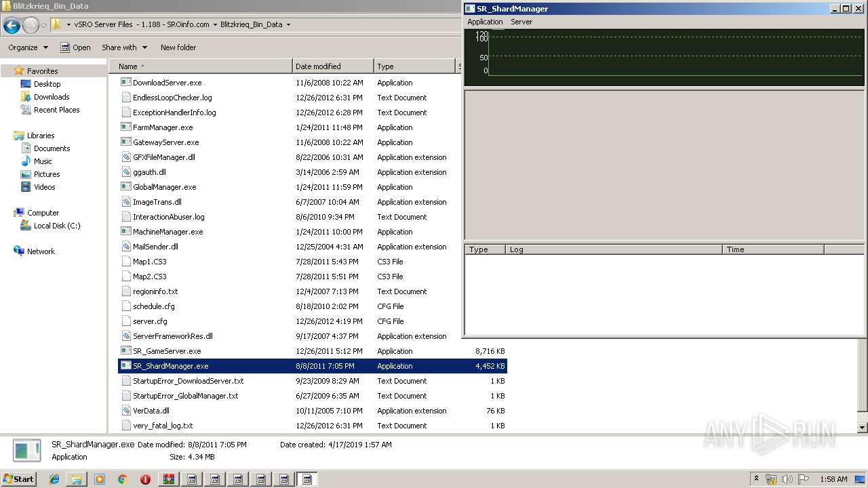This screenshot has height=488, width=868.
Task: Select the Pictures library icon
Action: click(x=26, y=174)
